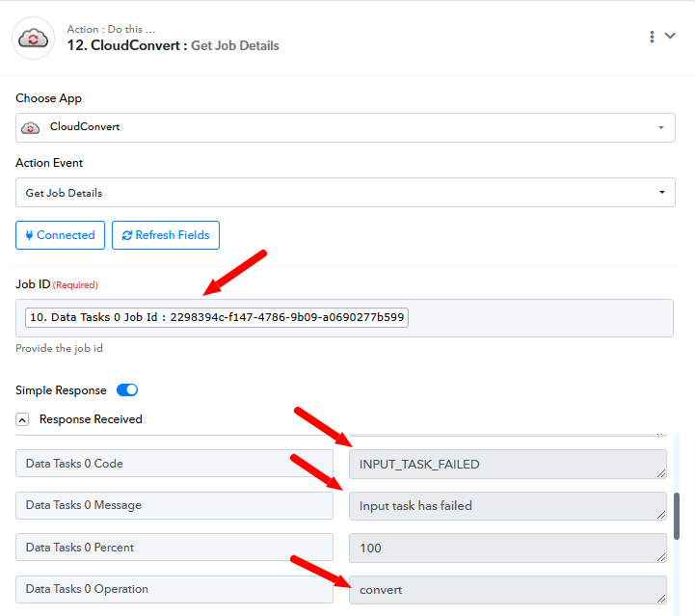Click the Connected button
The width and height of the screenshot is (695, 616).
pyautogui.click(x=61, y=235)
